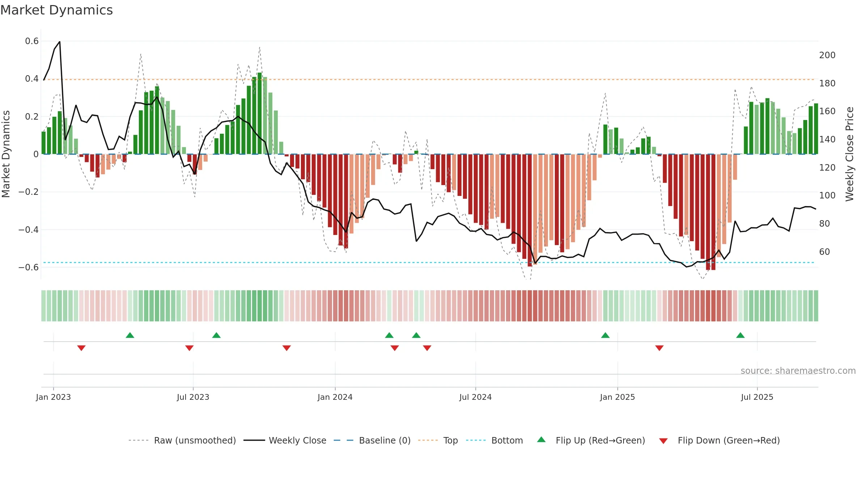The image size is (868, 488).
Task: Toggle the Flip Up (Red→Green) legend entry
Action: (591, 440)
